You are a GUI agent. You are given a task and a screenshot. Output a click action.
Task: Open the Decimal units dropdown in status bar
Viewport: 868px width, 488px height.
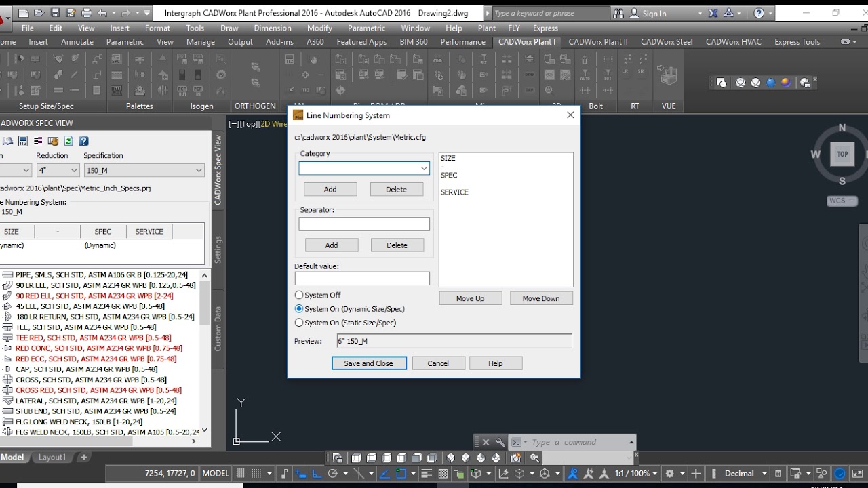click(x=764, y=474)
